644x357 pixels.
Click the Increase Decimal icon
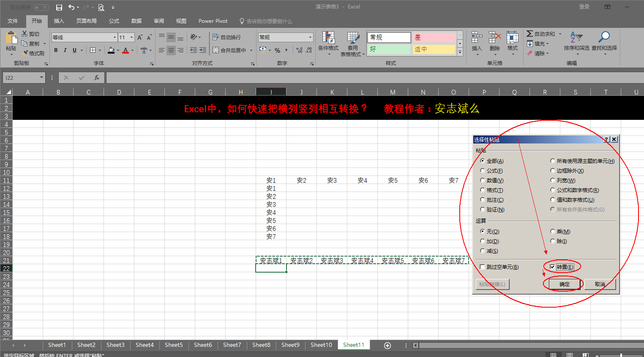[300, 50]
